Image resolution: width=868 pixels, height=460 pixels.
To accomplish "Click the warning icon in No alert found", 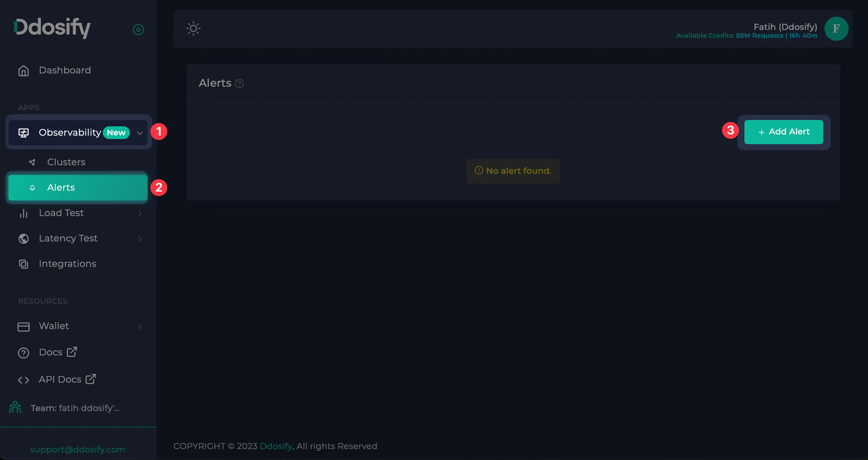I will tap(479, 170).
